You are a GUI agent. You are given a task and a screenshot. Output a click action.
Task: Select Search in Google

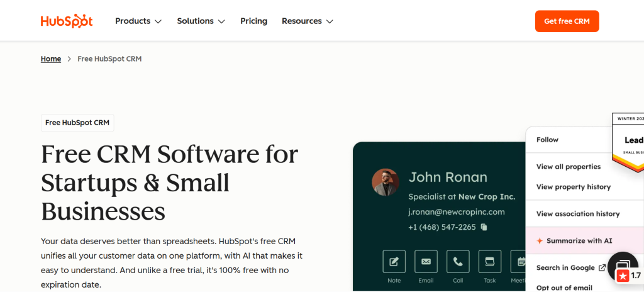pos(565,267)
